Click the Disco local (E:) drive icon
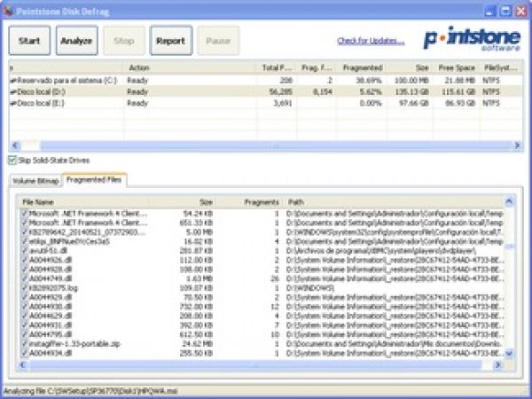 click(13, 103)
